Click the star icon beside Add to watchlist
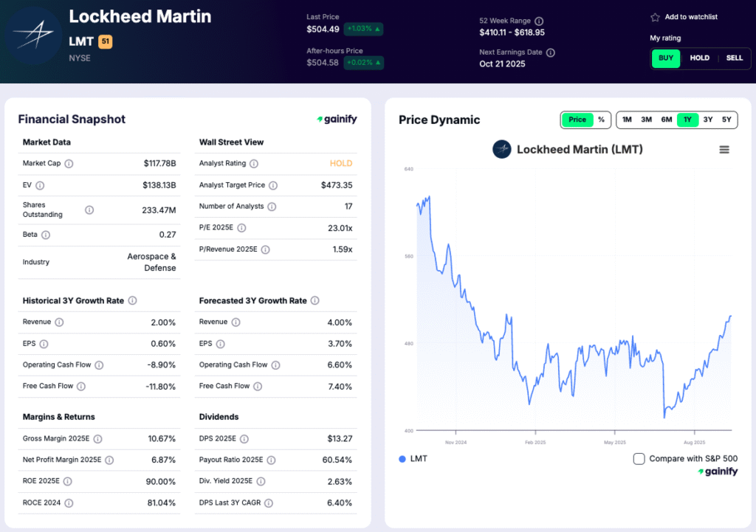The width and height of the screenshot is (756, 532). pyautogui.click(x=655, y=17)
